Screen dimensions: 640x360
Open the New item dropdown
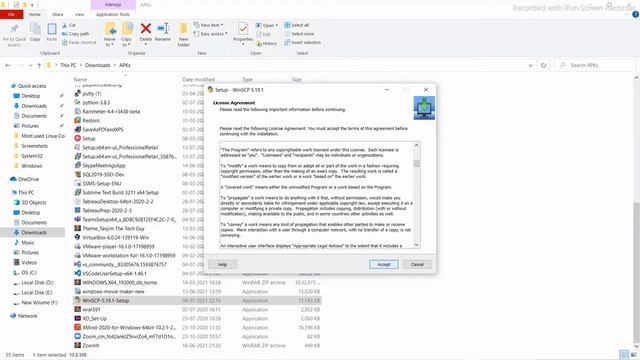209,25
